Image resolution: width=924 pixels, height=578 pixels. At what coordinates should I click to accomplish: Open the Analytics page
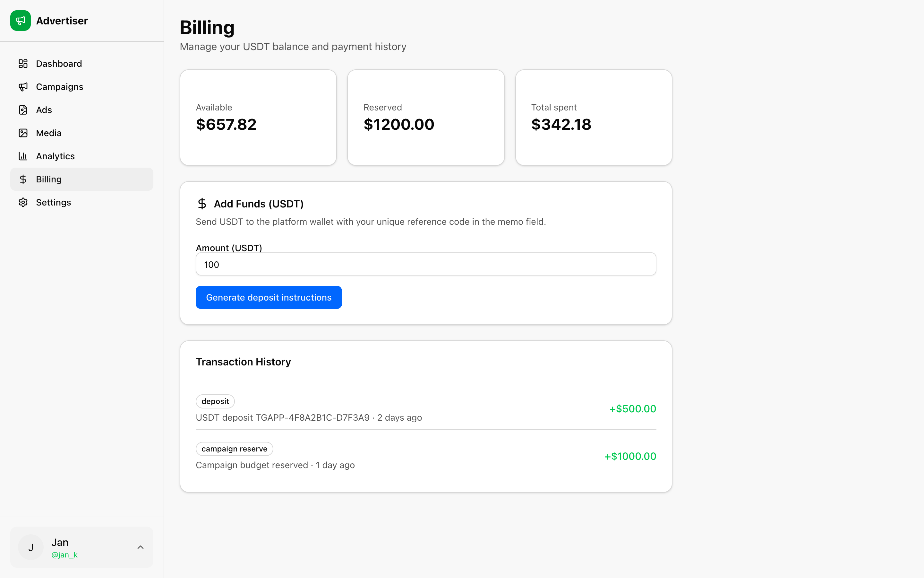coord(82,156)
